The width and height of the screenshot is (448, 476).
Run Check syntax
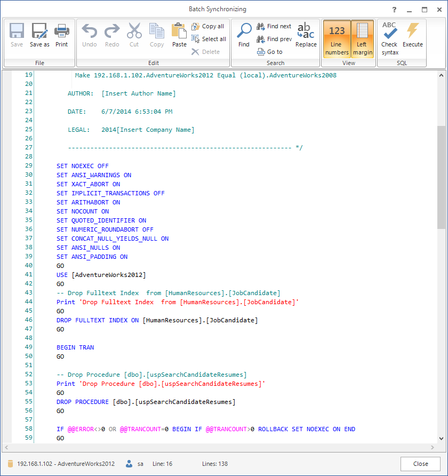[x=389, y=39]
